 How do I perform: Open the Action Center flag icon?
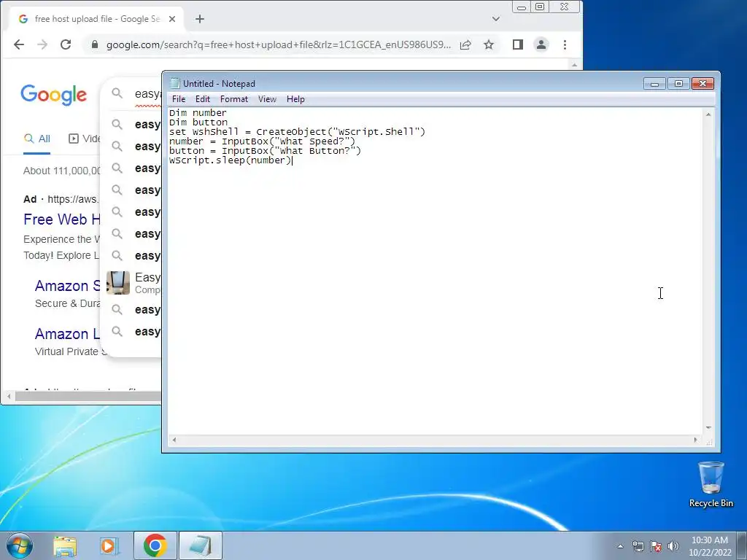point(656,546)
